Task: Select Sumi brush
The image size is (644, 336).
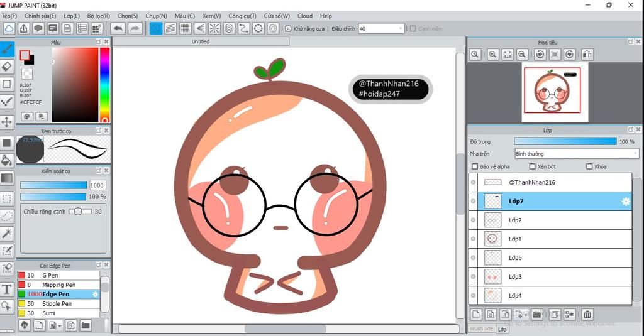Action: (x=58, y=313)
